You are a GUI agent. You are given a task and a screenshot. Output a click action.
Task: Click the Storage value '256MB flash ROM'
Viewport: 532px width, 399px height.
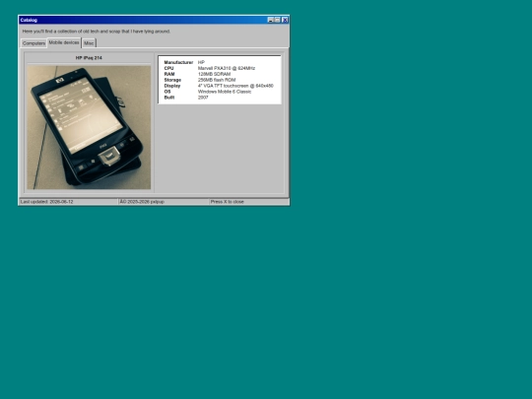[x=217, y=80]
